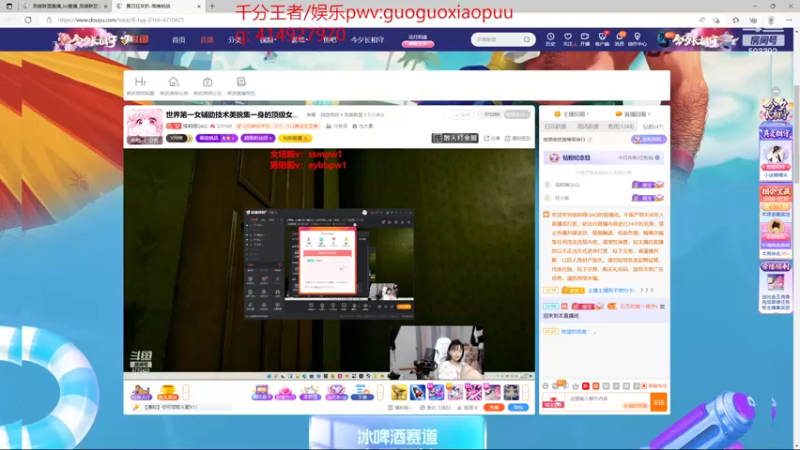This screenshot has height=450, width=800.
Task: Click the rocket gift icon
Action: click(x=417, y=392)
